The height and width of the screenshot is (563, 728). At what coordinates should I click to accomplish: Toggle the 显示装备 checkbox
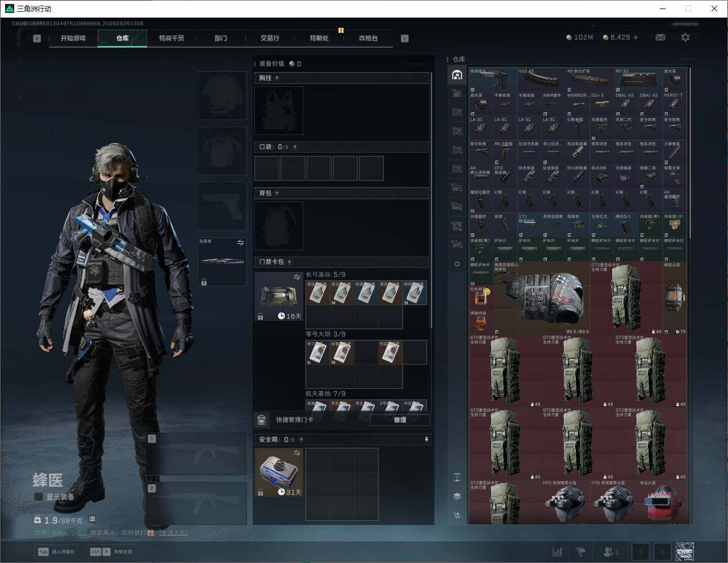[39, 497]
